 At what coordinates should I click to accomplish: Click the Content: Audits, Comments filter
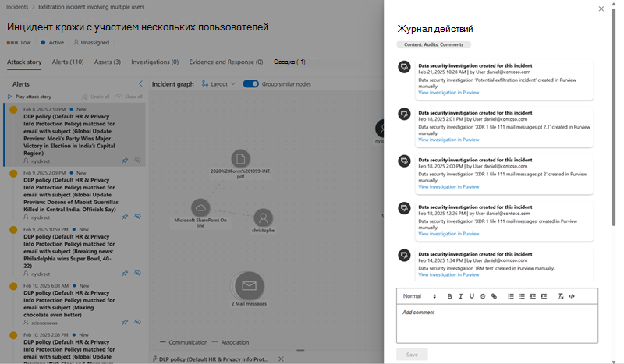pos(434,44)
